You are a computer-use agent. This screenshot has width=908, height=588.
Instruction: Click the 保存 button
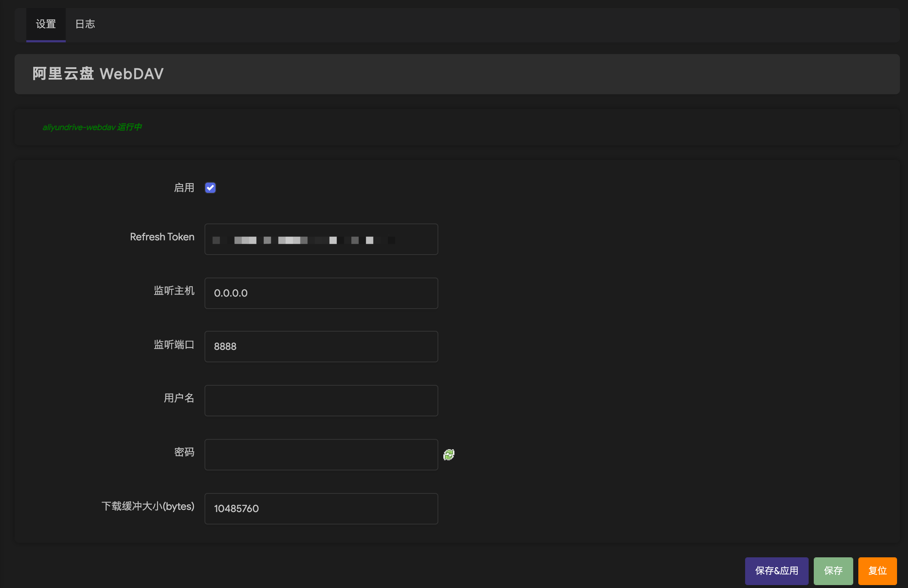(833, 571)
